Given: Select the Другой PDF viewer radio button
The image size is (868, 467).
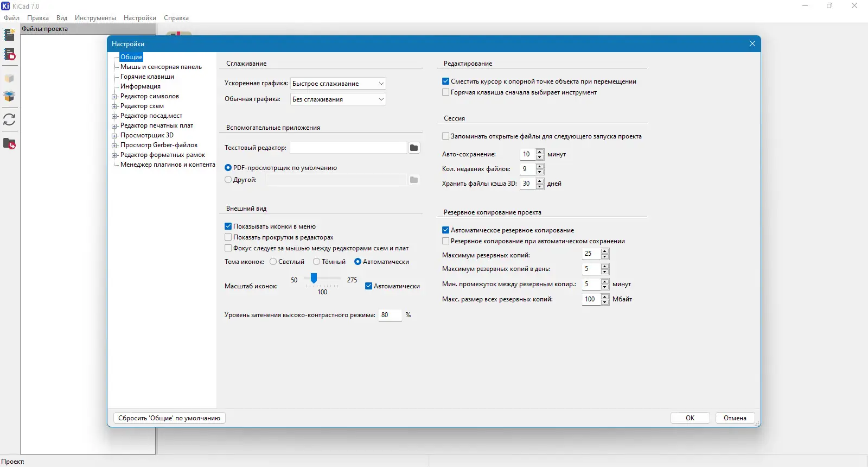Looking at the screenshot, I should pos(228,180).
